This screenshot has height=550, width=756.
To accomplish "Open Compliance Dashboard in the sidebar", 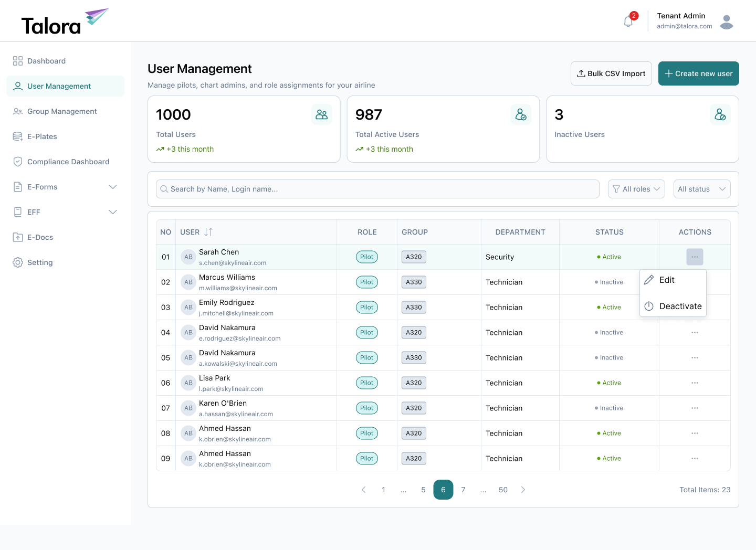I will (65, 162).
